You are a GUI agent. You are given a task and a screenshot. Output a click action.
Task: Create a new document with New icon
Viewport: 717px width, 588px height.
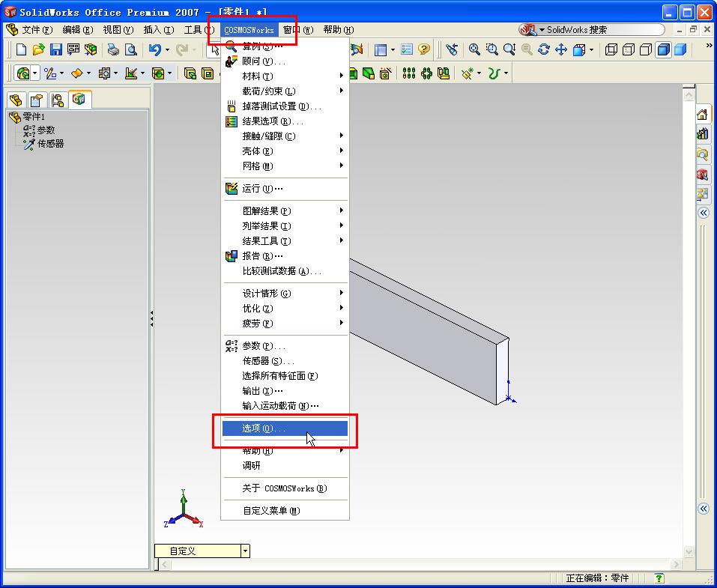[x=21, y=49]
